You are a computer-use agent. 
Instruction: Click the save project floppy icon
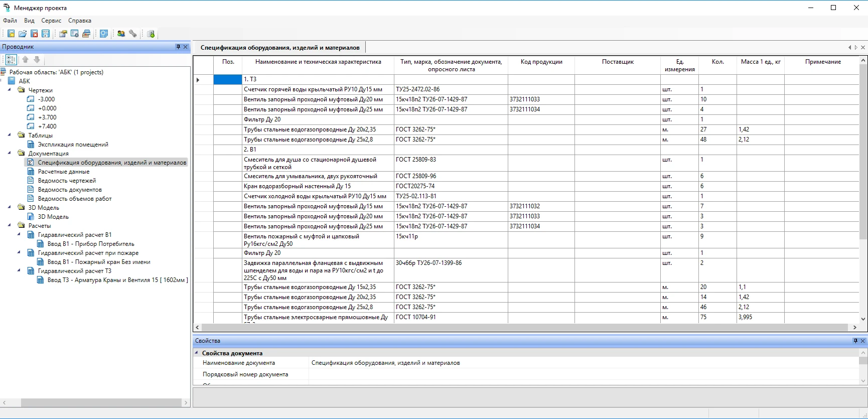click(46, 34)
